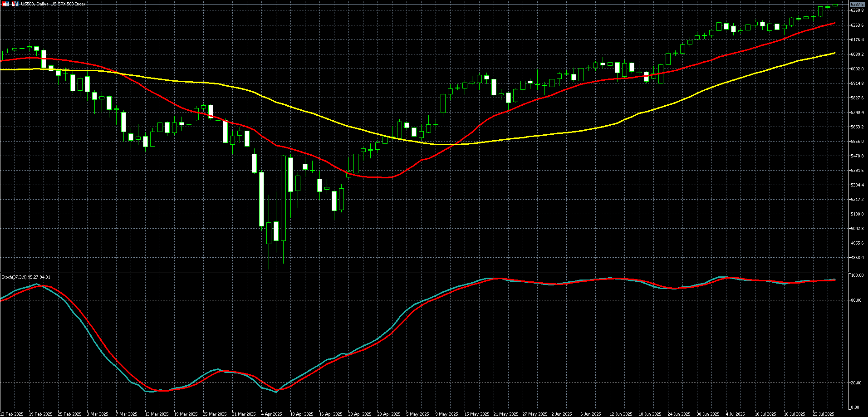
Task: Select the 9 May 2025 date label
Action: coord(447,414)
